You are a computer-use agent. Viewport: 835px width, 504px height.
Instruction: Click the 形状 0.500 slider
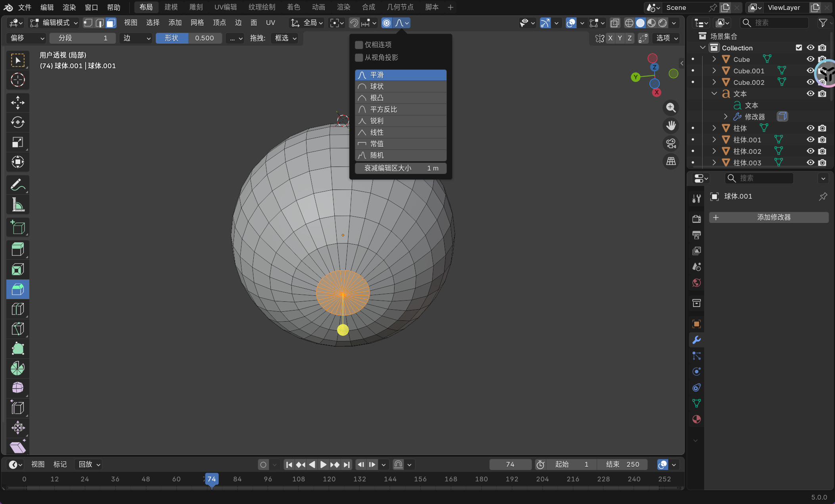[x=189, y=38]
